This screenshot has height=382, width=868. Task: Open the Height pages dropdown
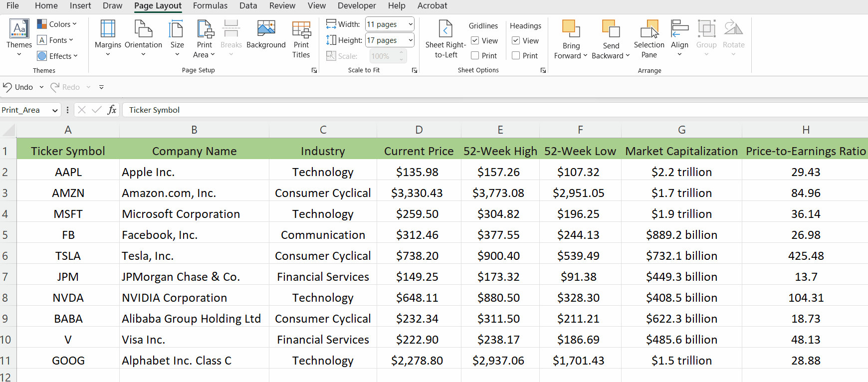pyautogui.click(x=410, y=40)
